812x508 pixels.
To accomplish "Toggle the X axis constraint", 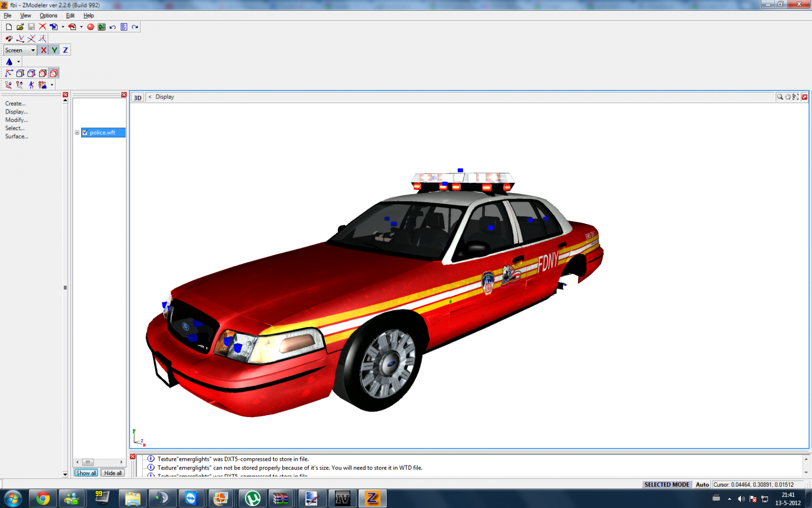I will pyautogui.click(x=43, y=50).
